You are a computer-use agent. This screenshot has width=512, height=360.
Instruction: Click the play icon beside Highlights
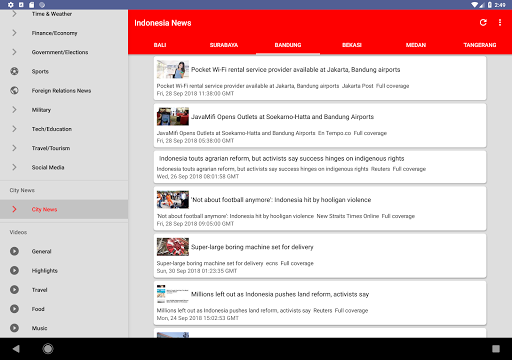click(14, 270)
